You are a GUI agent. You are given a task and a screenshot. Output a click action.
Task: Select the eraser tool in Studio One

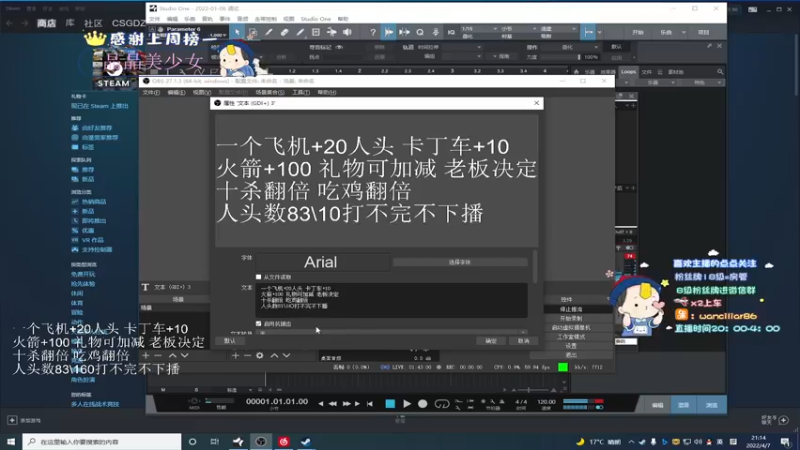click(284, 32)
